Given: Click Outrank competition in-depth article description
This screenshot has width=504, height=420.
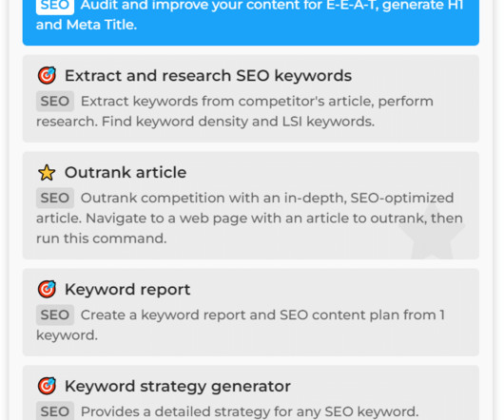Looking at the screenshot, I should pyautogui.click(x=249, y=218).
